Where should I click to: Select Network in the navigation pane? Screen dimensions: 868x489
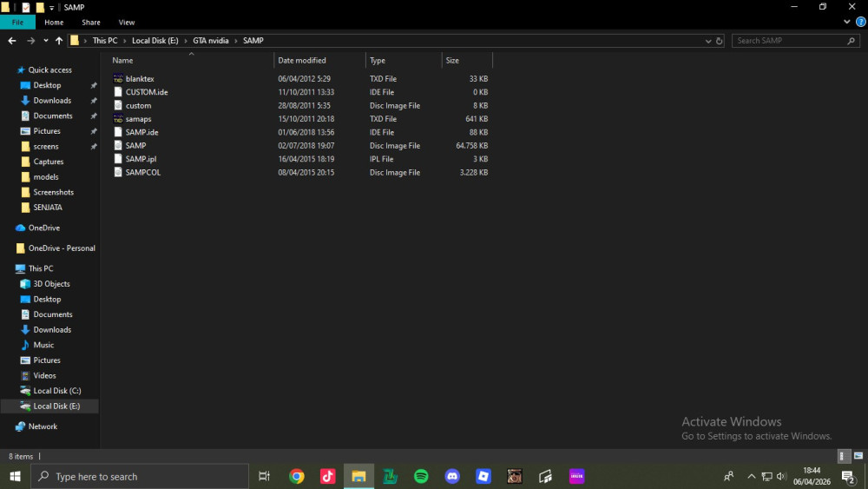pos(43,426)
